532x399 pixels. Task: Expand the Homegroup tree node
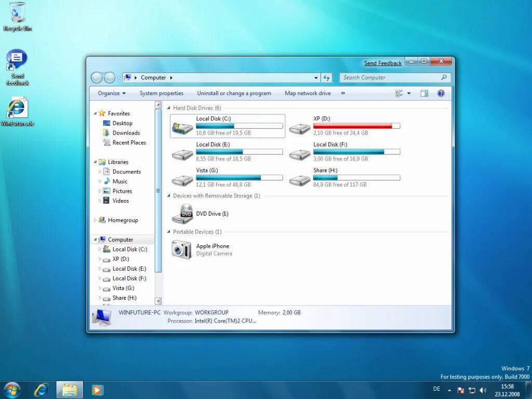(96, 220)
